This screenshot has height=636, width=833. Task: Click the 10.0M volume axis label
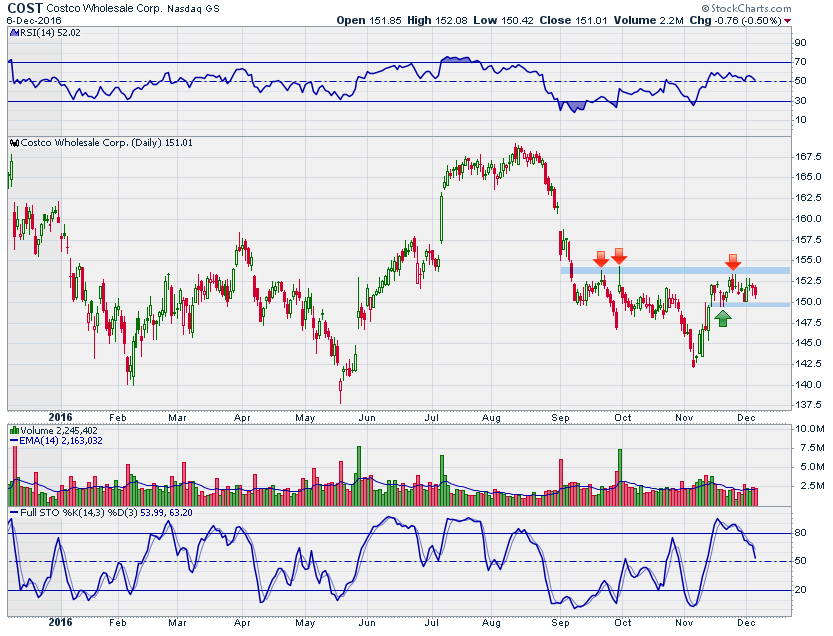810,429
